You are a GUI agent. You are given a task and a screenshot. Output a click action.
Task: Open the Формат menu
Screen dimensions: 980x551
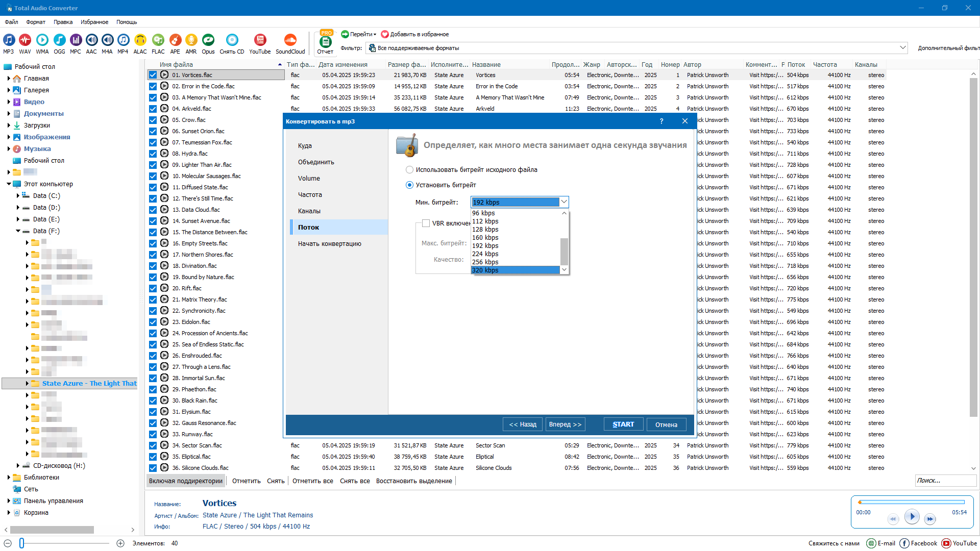pyautogui.click(x=36, y=22)
